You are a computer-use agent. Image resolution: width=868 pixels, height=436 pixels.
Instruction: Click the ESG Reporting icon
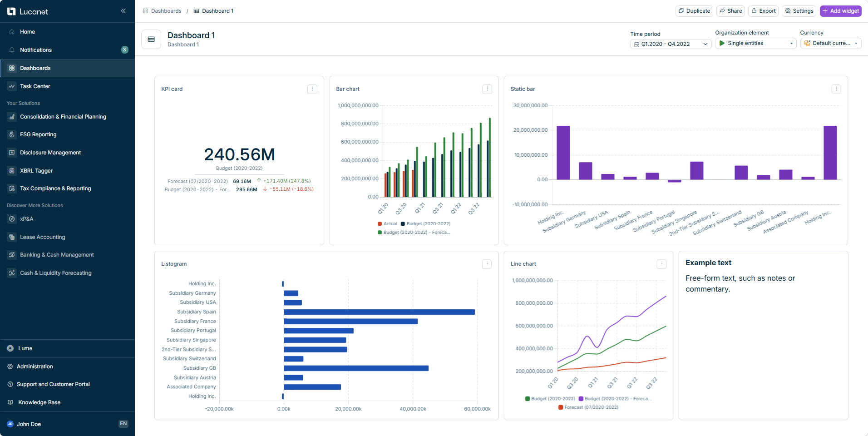(x=12, y=134)
